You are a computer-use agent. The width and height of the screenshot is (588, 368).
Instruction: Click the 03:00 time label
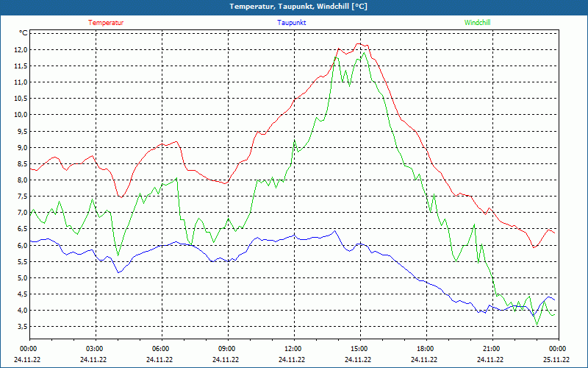[x=96, y=349]
